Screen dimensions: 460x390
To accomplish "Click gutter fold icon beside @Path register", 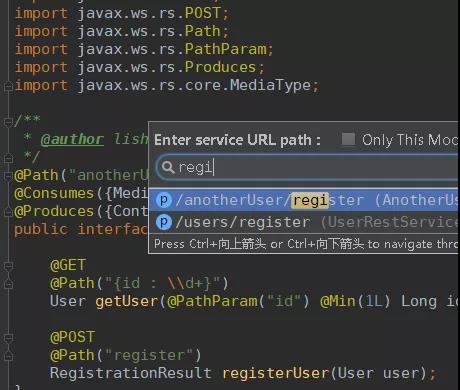I will click(x=8, y=356).
